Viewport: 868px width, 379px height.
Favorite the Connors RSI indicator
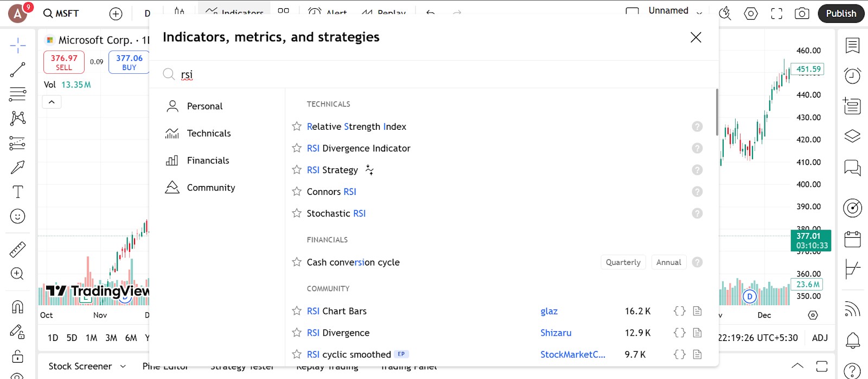(x=297, y=192)
